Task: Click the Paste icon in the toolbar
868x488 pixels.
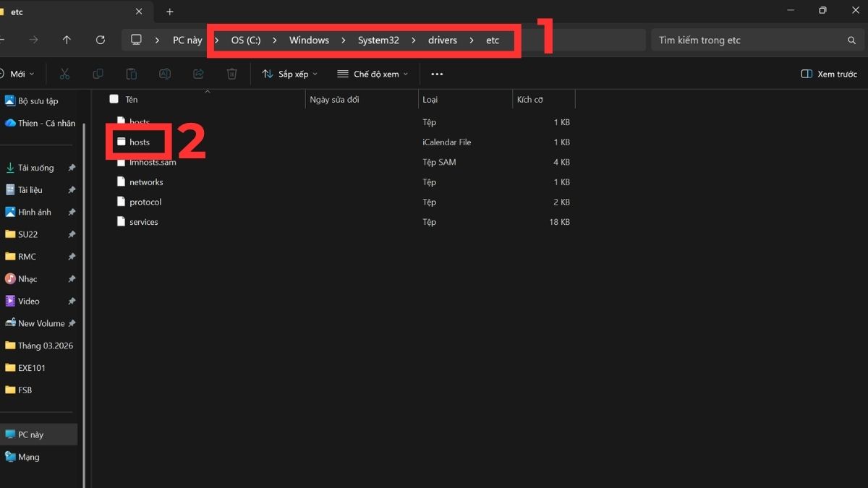Action: (131, 74)
